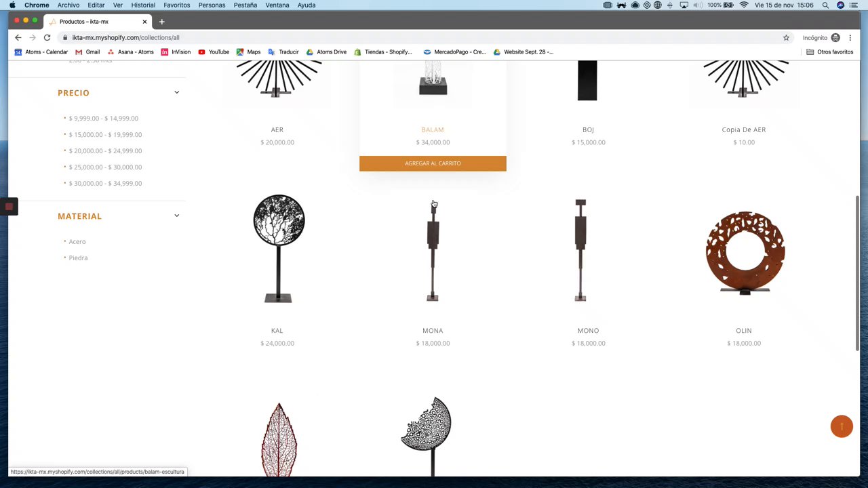Image resolution: width=868 pixels, height=488 pixels.
Task: Open the Historial menu
Action: (143, 5)
